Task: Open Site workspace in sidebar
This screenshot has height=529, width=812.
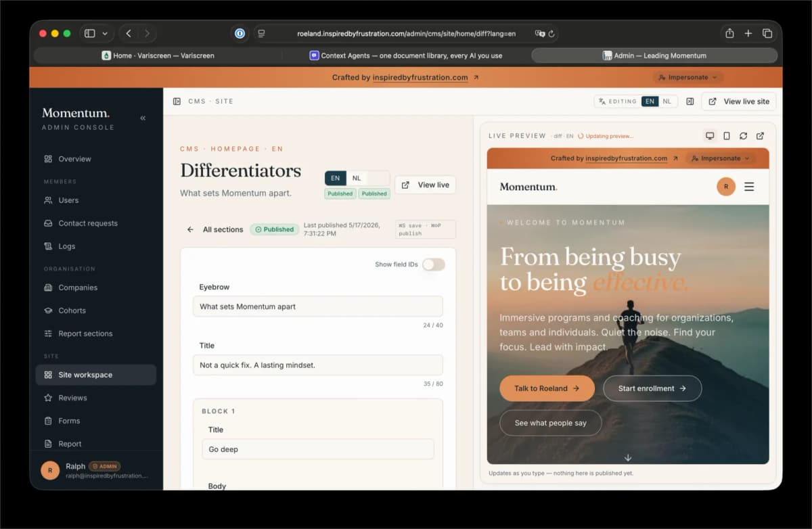Action: pyautogui.click(x=96, y=375)
